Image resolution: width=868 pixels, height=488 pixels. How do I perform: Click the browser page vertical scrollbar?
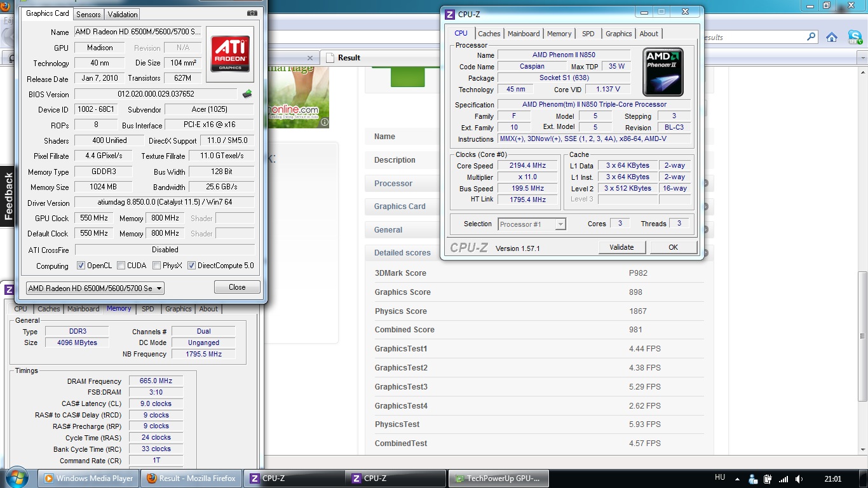[862, 337]
